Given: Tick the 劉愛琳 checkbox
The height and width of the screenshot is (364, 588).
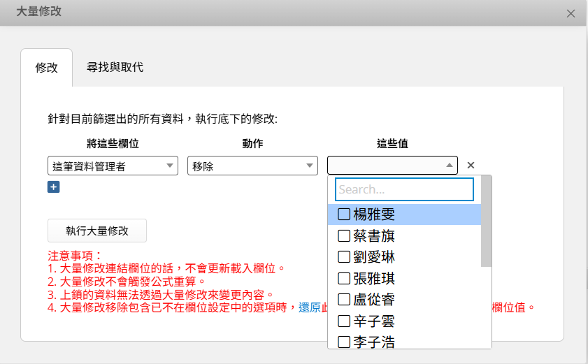Looking at the screenshot, I should [344, 257].
